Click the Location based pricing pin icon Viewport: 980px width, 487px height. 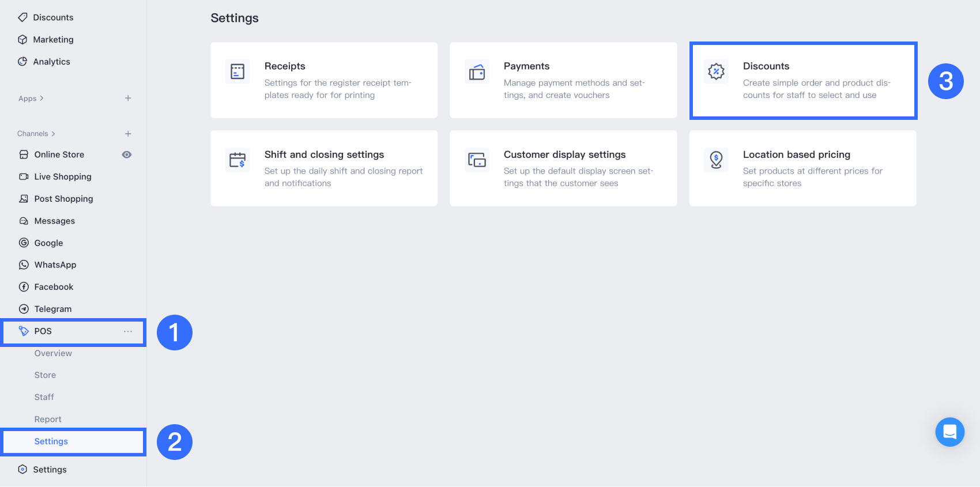click(716, 160)
